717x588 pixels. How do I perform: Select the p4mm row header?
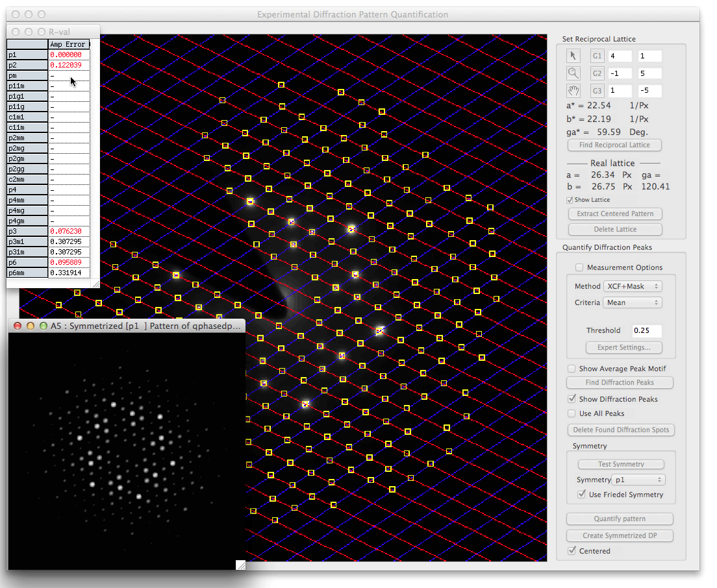click(x=27, y=200)
